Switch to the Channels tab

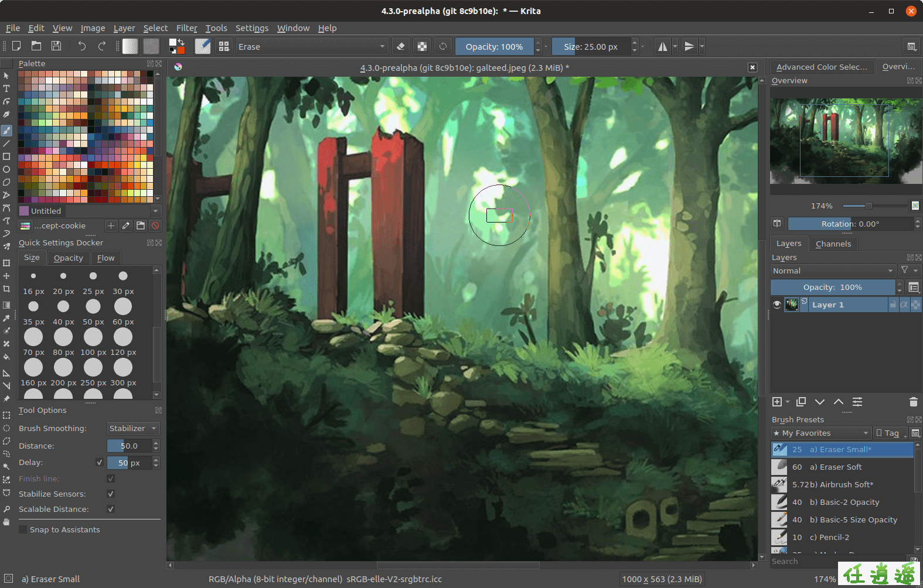(x=833, y=244)
